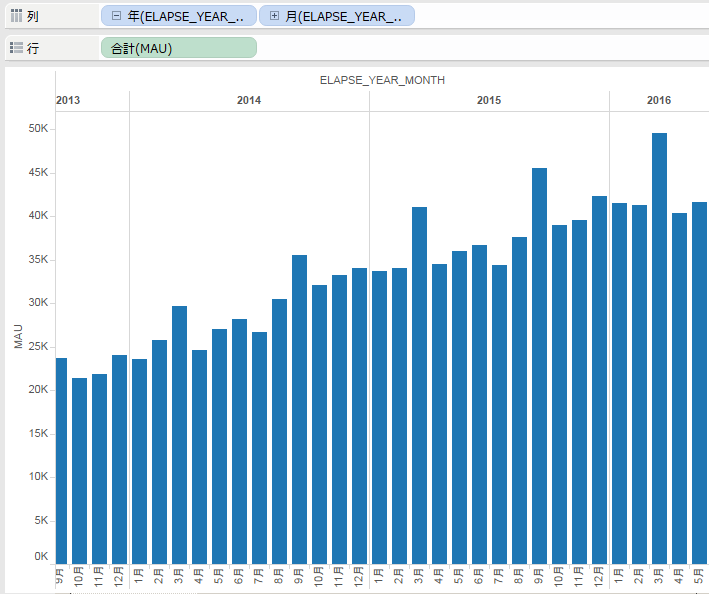Click the 10K axis label
The image size is (709, 594).
pyautogui.click(x=38, y=476)
